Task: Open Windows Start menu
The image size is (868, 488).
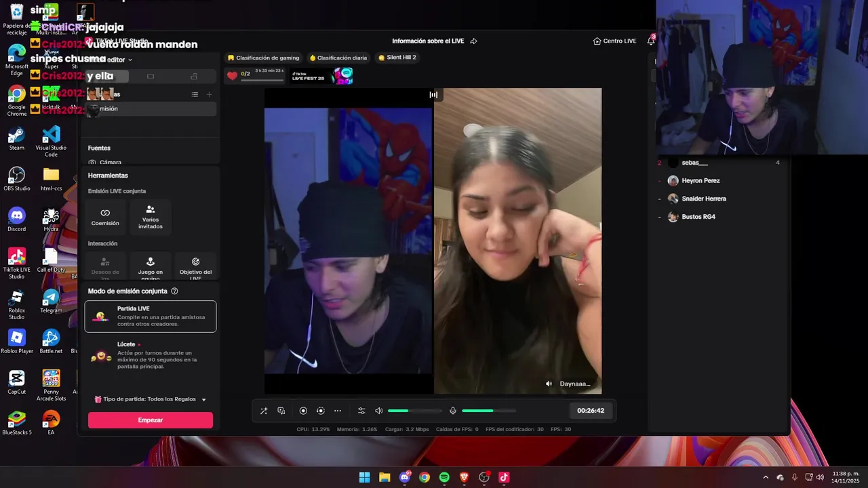Action: (364, 477)
